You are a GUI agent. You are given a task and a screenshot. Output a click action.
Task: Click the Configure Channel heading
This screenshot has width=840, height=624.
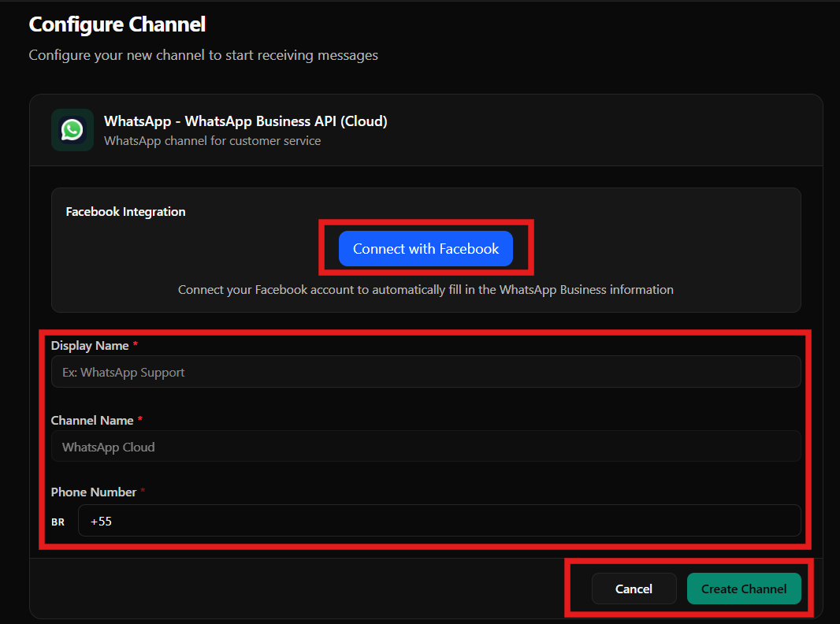click(x=117, y=24)
